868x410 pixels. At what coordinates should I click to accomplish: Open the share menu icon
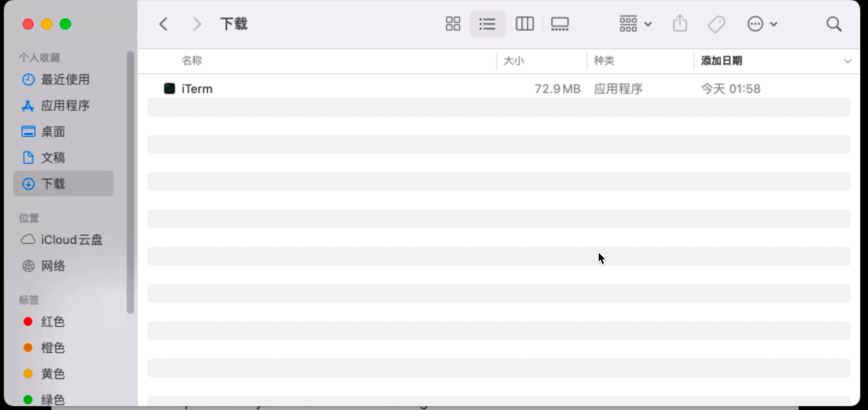pos(680,24)
